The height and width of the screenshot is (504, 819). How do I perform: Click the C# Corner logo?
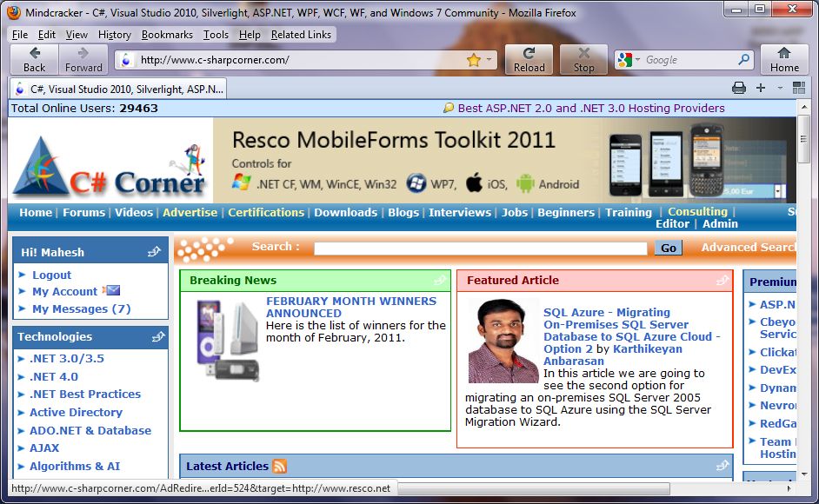point(110,167)
